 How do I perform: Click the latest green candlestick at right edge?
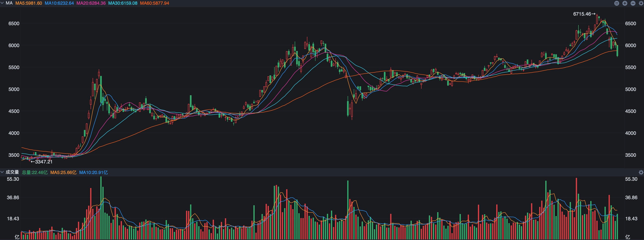pos(618,51)
